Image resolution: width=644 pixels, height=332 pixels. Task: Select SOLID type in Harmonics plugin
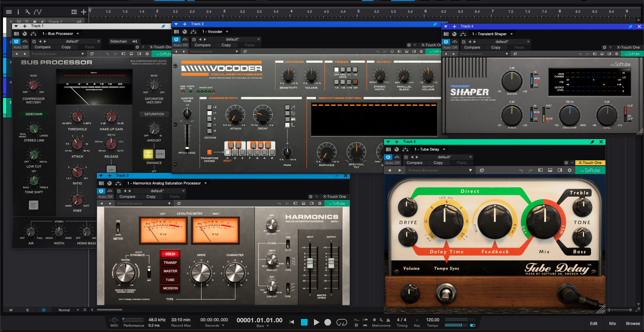[x=170, y=254]
